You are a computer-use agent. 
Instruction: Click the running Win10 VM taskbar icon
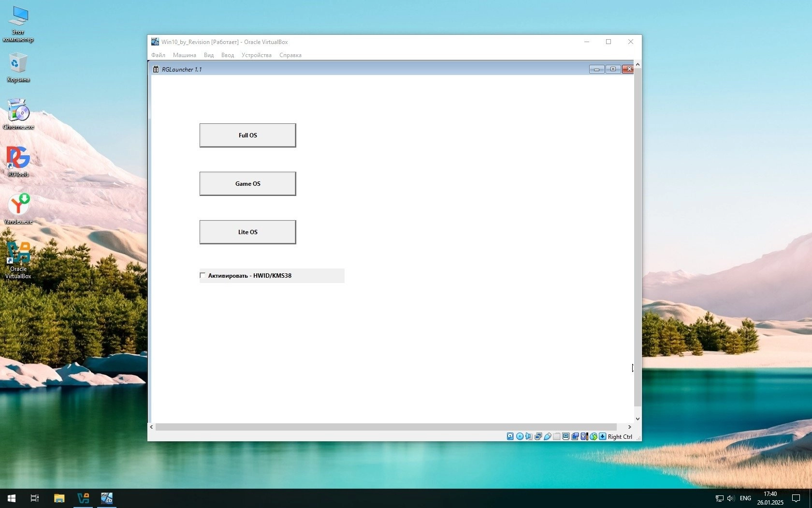[107, 498]
